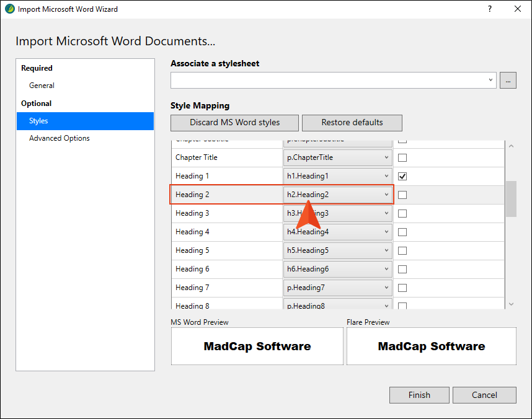This screenshot has height=419, width=532.
Task: Click the MadCap Flare logo in title bar
Action: (x=10, y=9)
